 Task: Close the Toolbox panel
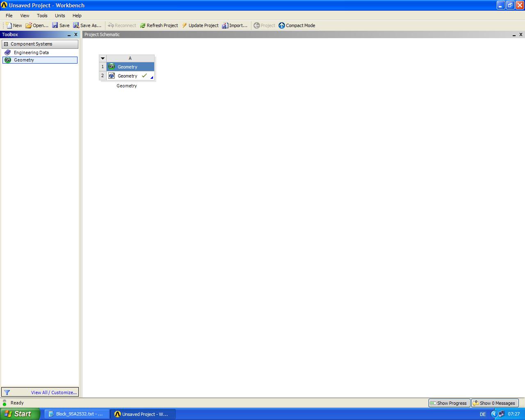(x=76, y=34)
